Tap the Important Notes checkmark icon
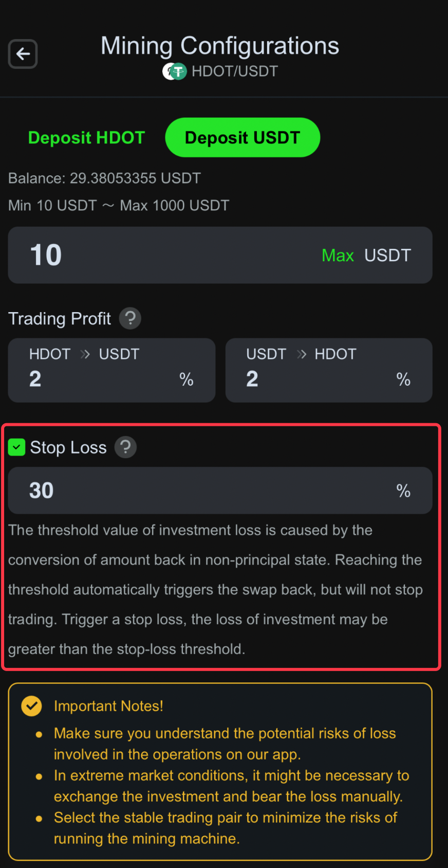This screenshot has height=868, width=448. [31, 706]
